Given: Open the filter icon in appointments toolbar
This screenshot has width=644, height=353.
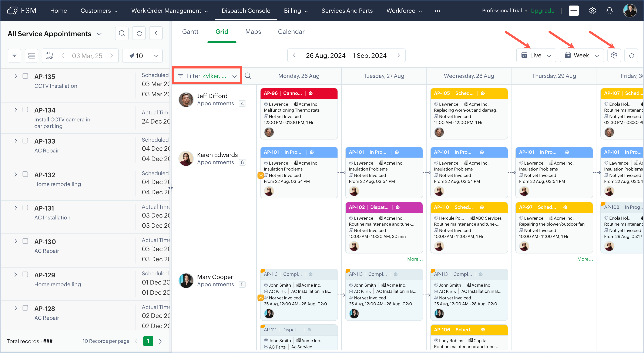Looking at the screenshot, I should click(x=14, y=56).
